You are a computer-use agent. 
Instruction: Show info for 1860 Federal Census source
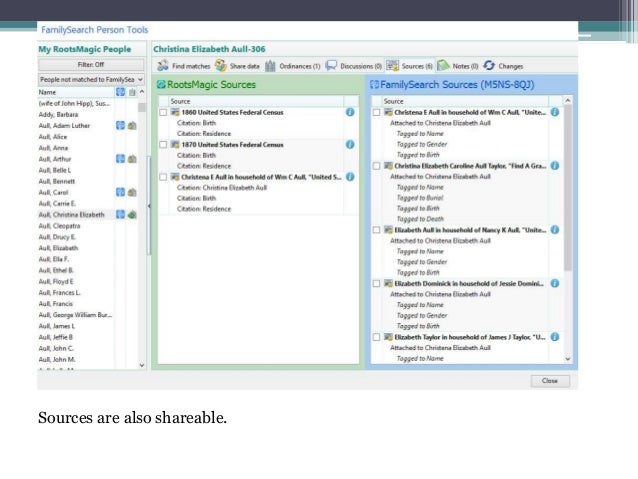350,112
